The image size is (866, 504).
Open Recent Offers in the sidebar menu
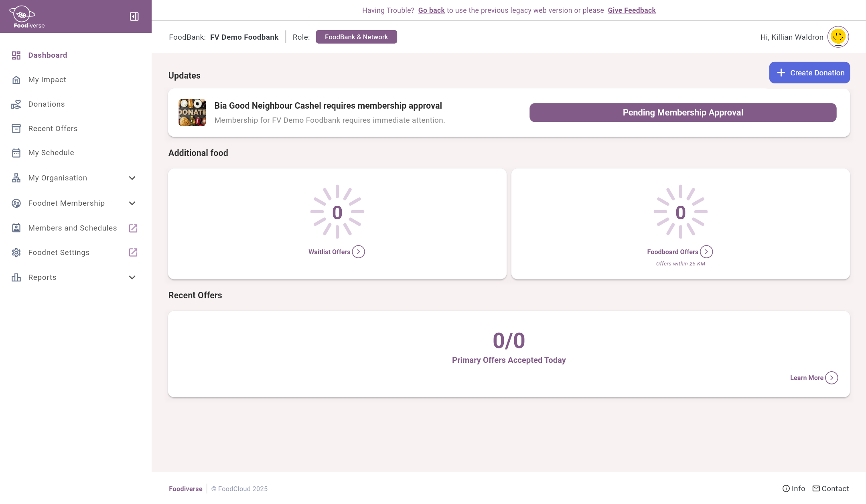(53, 129)
